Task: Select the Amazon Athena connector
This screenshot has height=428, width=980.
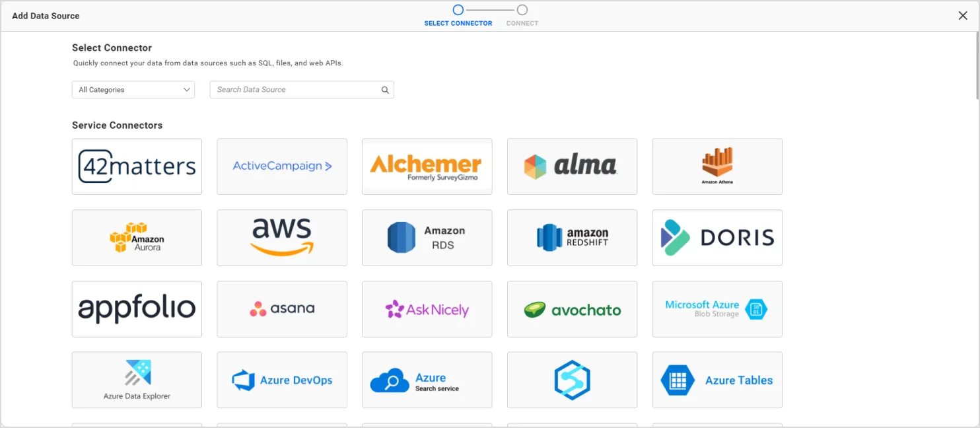Action: point(717,166)
